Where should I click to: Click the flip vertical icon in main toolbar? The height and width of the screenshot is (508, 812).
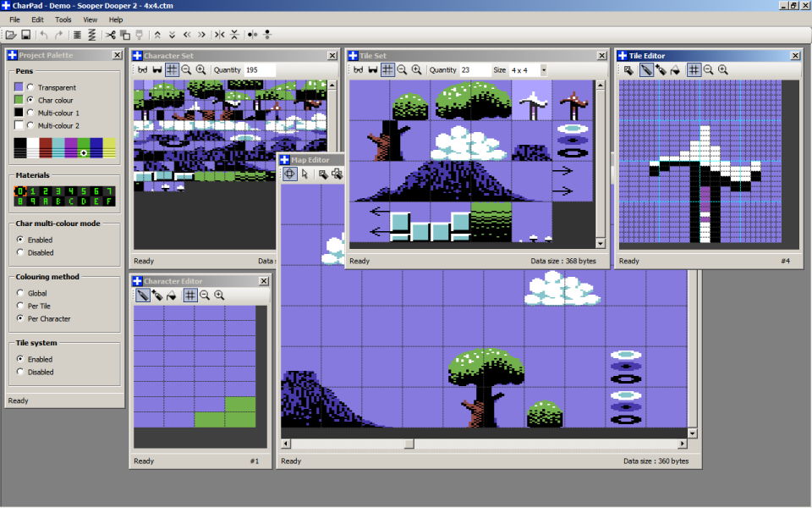[x=234, y=35]
